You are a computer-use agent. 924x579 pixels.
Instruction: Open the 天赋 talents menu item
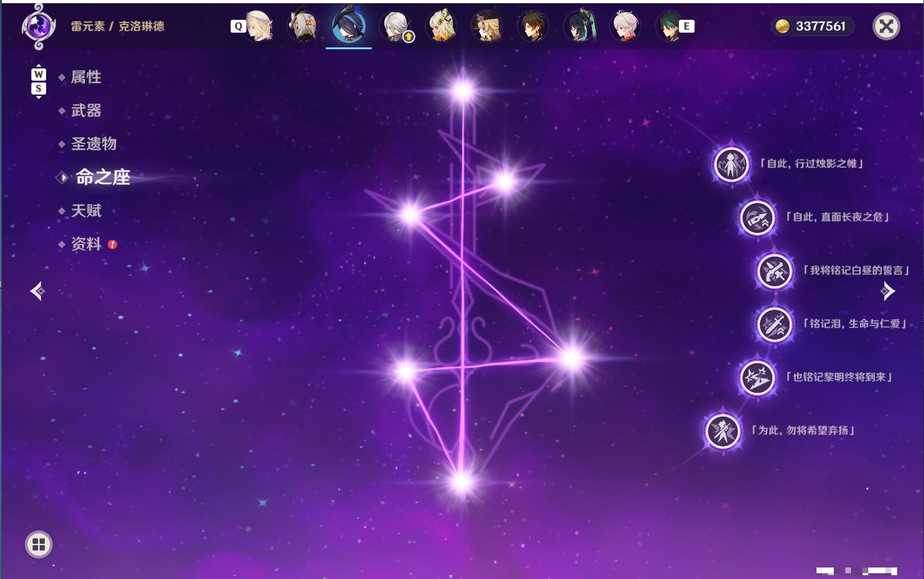click(x=86, y=210)
